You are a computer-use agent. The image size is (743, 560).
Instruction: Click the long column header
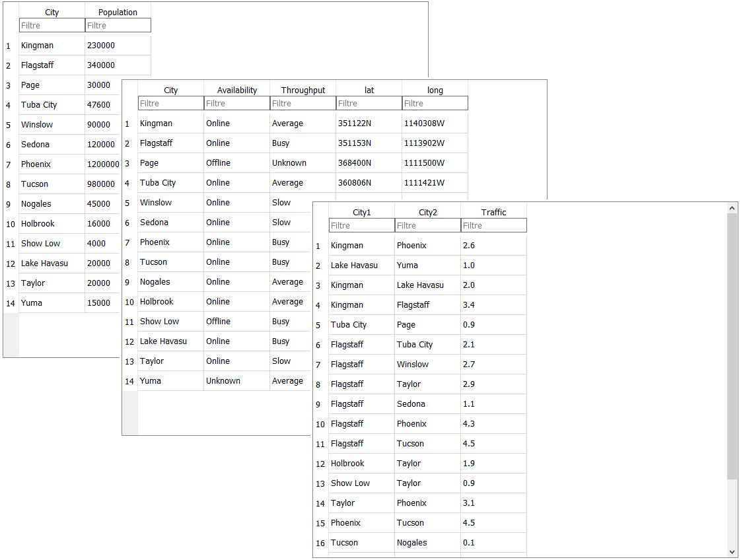435,90
